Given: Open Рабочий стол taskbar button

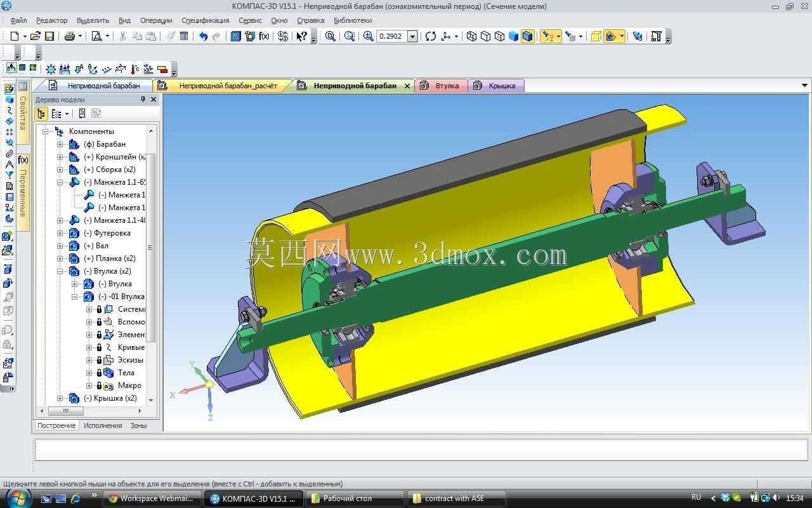Looking at the screenshot, I should point(355,498).
